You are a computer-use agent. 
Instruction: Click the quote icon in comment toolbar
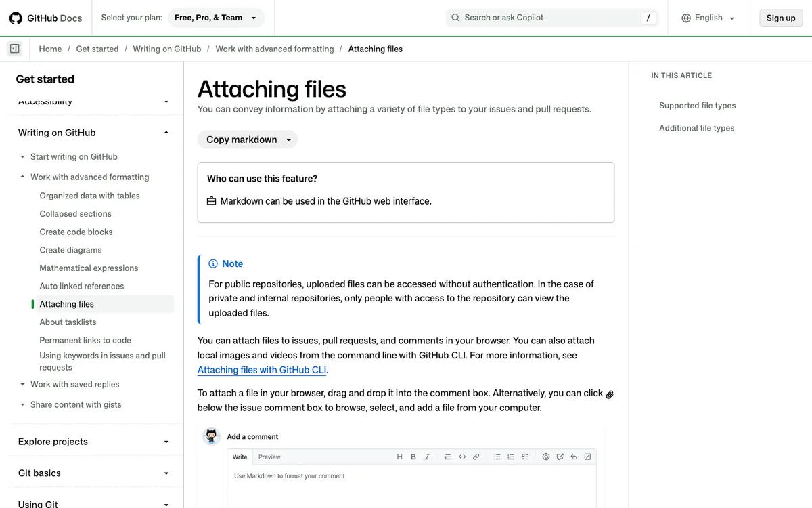[448, 457]
